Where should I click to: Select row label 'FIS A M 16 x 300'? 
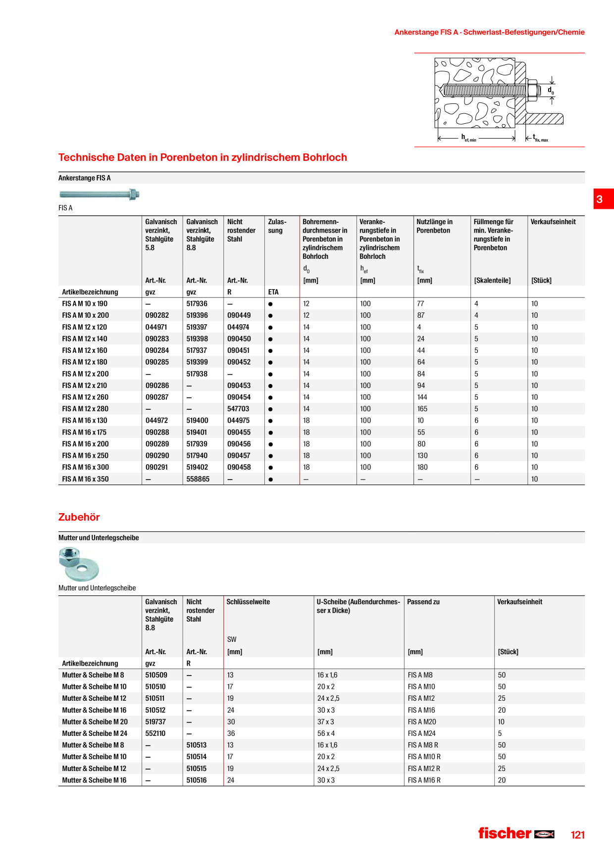tap(85, 467)
